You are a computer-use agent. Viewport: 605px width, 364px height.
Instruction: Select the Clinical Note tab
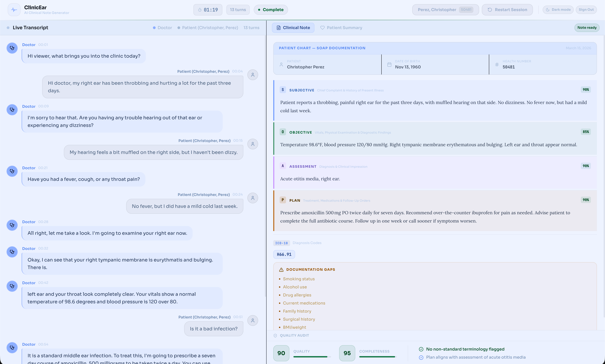(x=293, y=28)
